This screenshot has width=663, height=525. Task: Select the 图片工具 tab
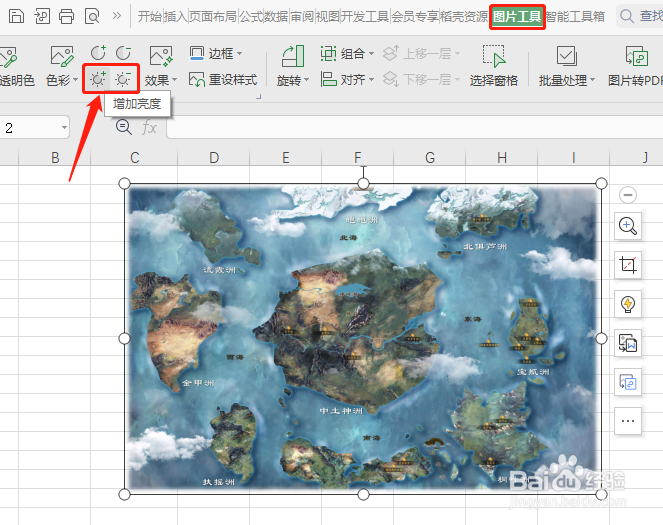(517, 16)
